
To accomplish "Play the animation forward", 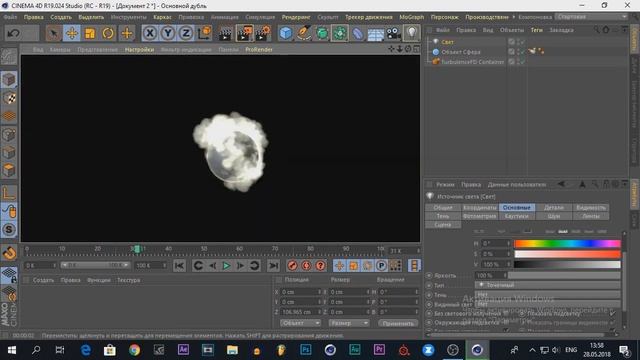I will (226, 266).
